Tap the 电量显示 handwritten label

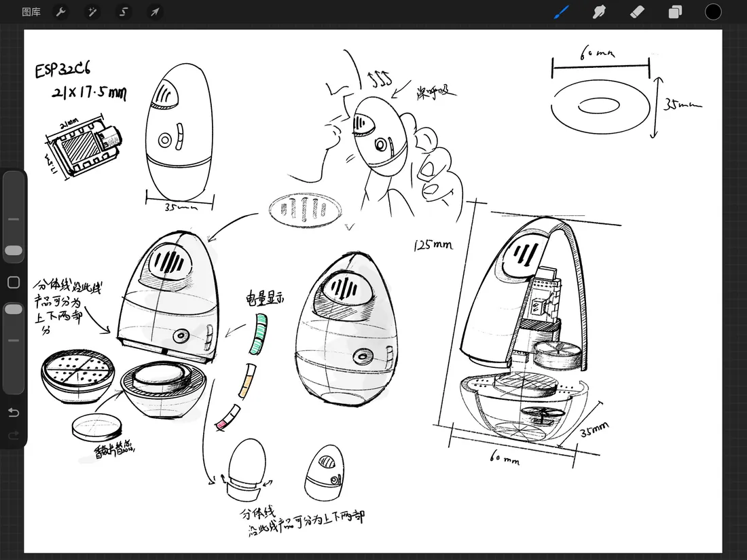click(265, 298)
